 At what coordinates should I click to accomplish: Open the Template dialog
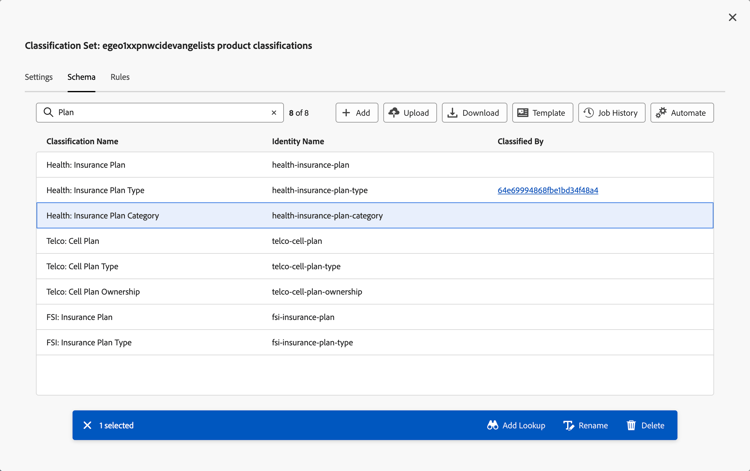pyautogui.click(x=542, y=113)
